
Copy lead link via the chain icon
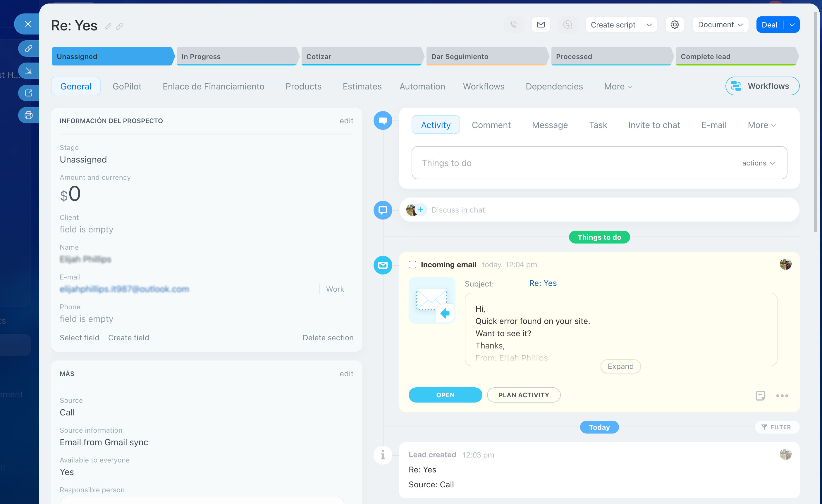120,26
